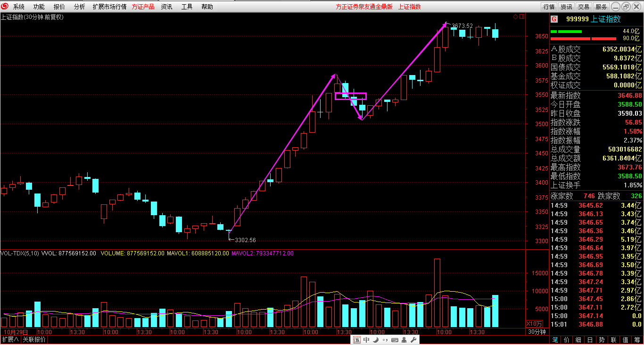Open the 分析 menu
The image size is (644, 345).
pos(80,7)
